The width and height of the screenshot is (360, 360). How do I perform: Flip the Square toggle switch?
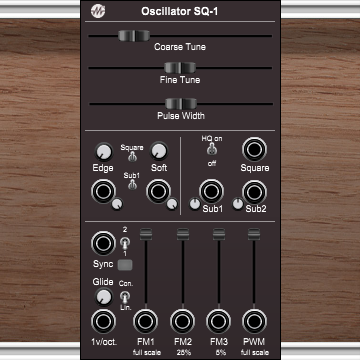click(132, 157)
